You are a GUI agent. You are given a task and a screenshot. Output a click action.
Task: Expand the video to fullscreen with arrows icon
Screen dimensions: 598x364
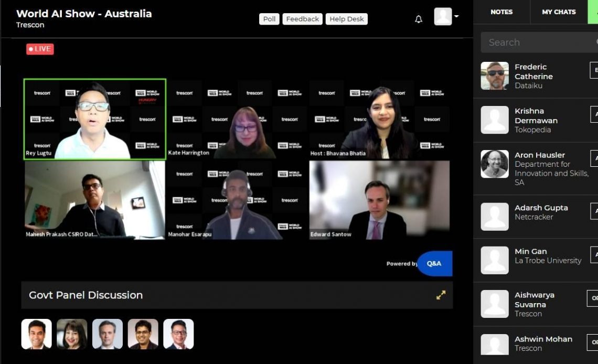click(441, 295)
